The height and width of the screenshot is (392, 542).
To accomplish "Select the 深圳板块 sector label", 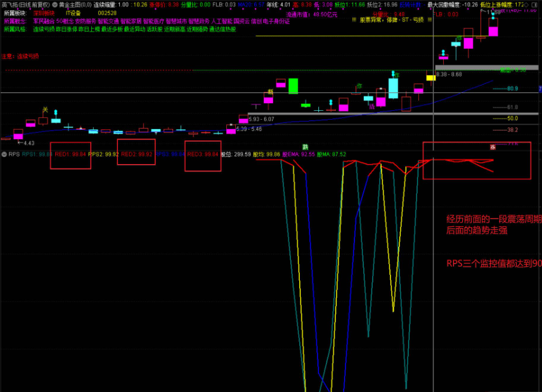I will tap(44, 13).
